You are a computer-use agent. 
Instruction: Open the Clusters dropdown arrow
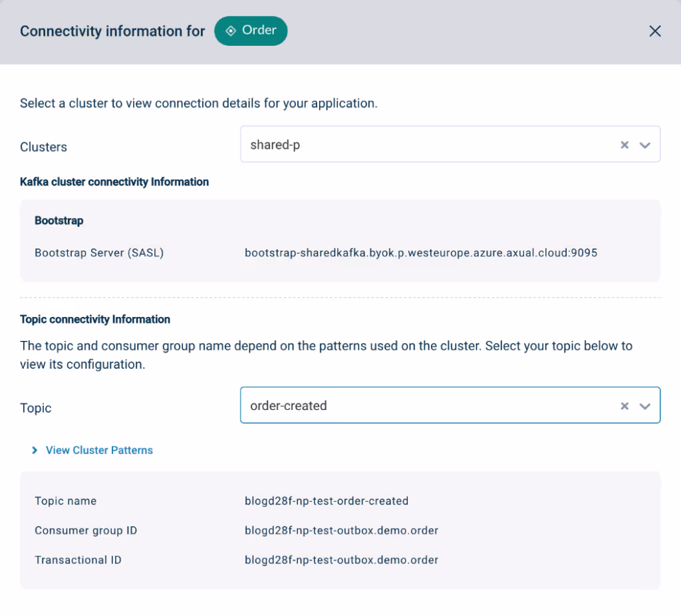pos(645,145)
